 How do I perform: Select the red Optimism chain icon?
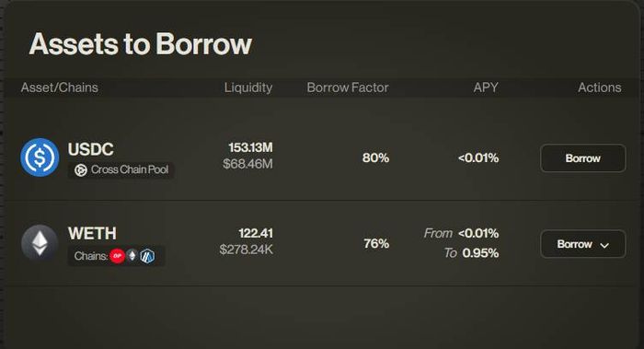click(x=117, y=256)
